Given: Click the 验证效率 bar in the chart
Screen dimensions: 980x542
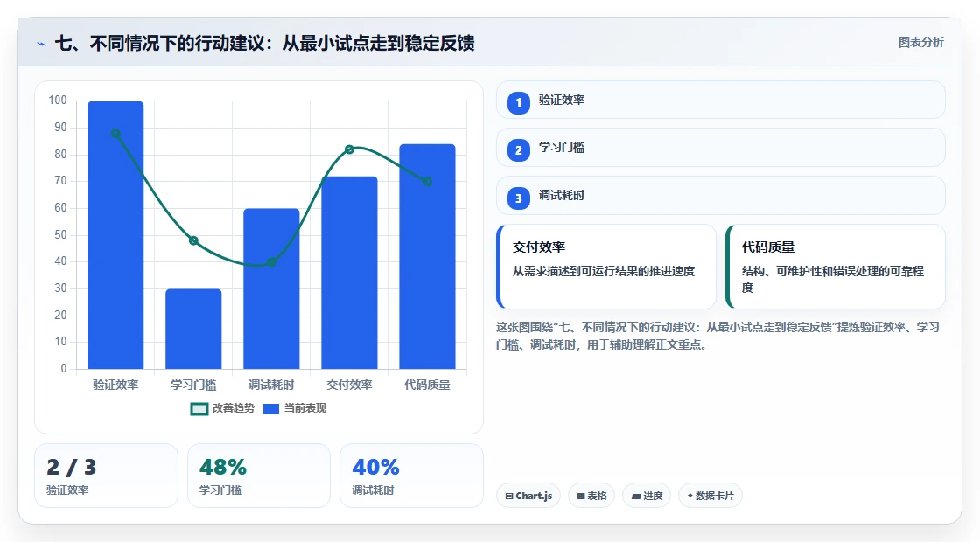Looking at the screenshot, I should [x=115, y=235].
